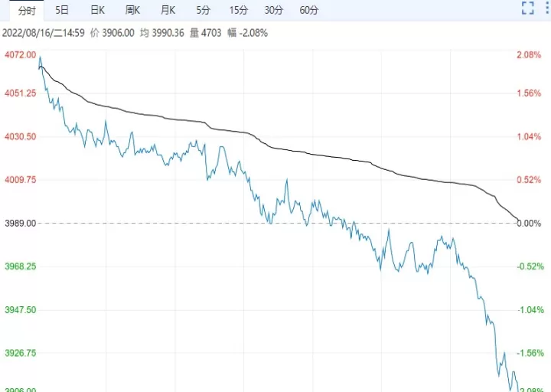Open fullscreen chart view icon
This screenshot has height=392, width=551.
[528, 8]
